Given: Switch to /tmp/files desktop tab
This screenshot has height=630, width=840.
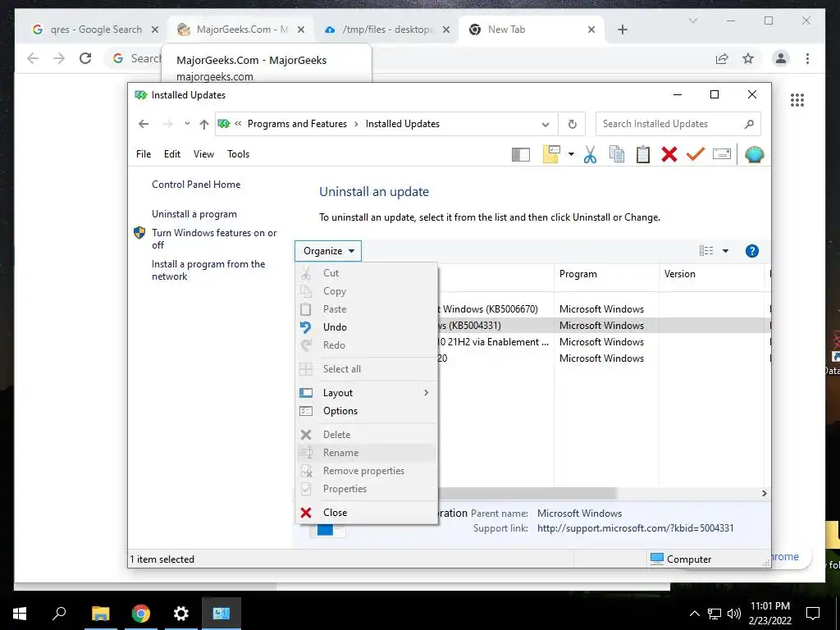Looking at the screenshot, I should [386, 30].
